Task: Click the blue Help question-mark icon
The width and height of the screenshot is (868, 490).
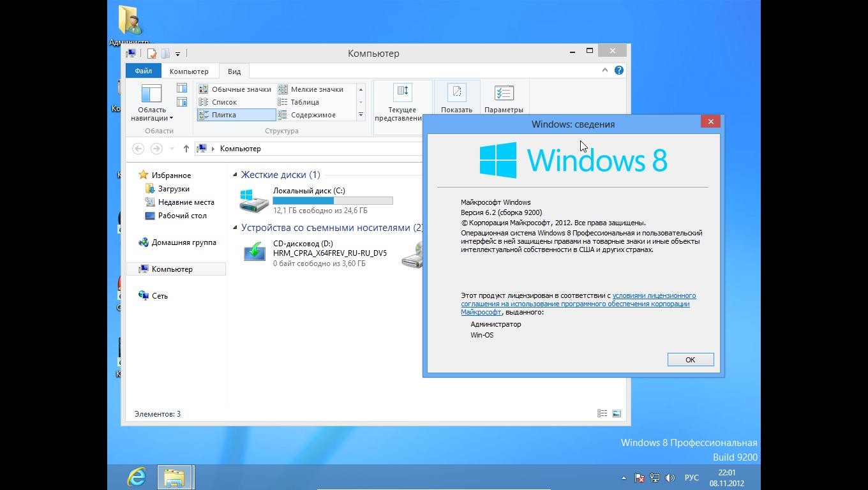Action: coord(618,70)
